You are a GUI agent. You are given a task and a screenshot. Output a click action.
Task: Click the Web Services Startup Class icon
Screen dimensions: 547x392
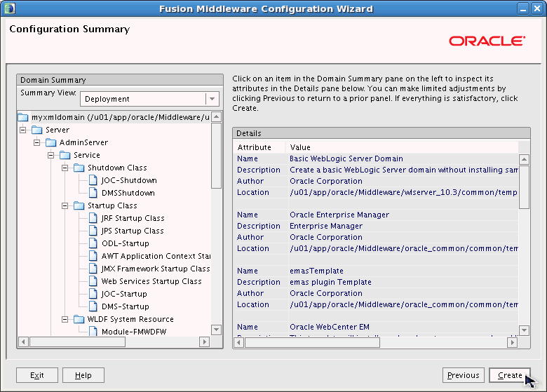pyautogui.click(x=93, y=281)
